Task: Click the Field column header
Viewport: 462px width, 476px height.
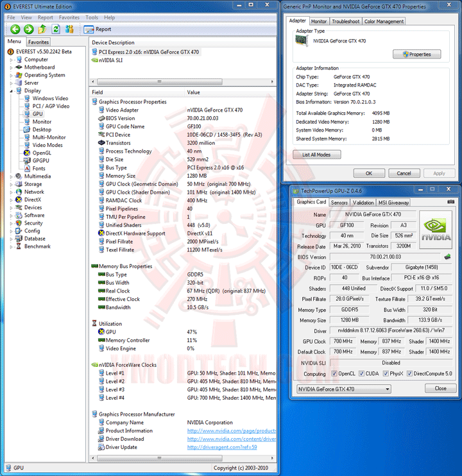Action: tap(137, 92)
